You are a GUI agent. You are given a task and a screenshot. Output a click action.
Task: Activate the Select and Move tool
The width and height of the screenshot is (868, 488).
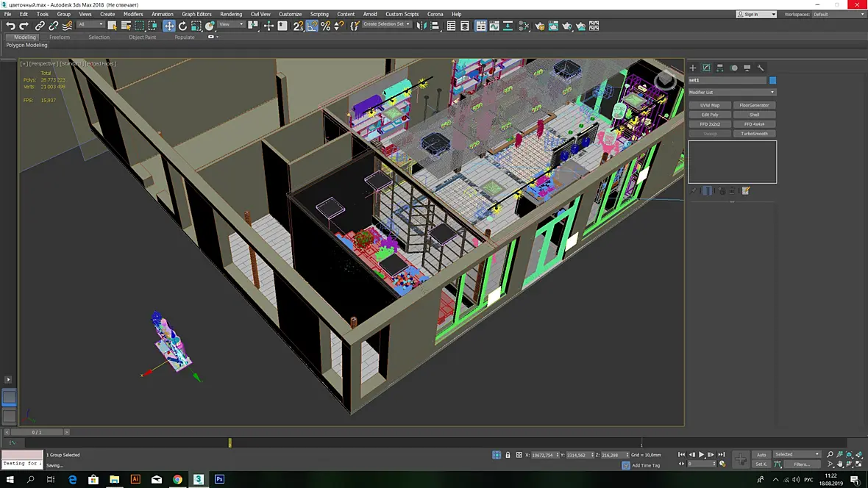pyautogui.click(x=169, y=26)
